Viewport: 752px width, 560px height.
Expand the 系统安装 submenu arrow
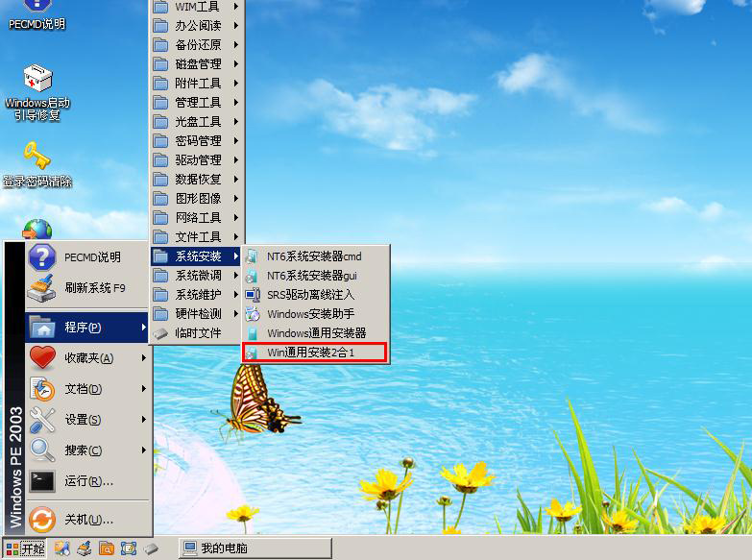235,256
